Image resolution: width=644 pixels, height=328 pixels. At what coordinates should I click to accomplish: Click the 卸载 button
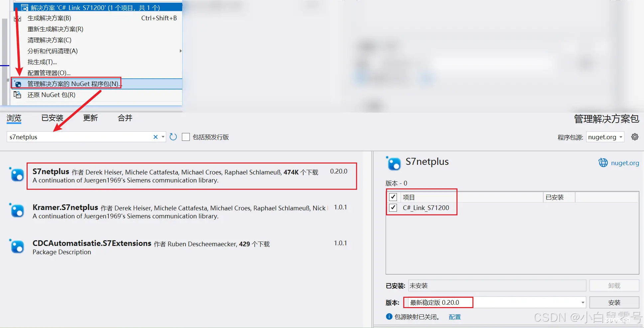coord(614,285)
